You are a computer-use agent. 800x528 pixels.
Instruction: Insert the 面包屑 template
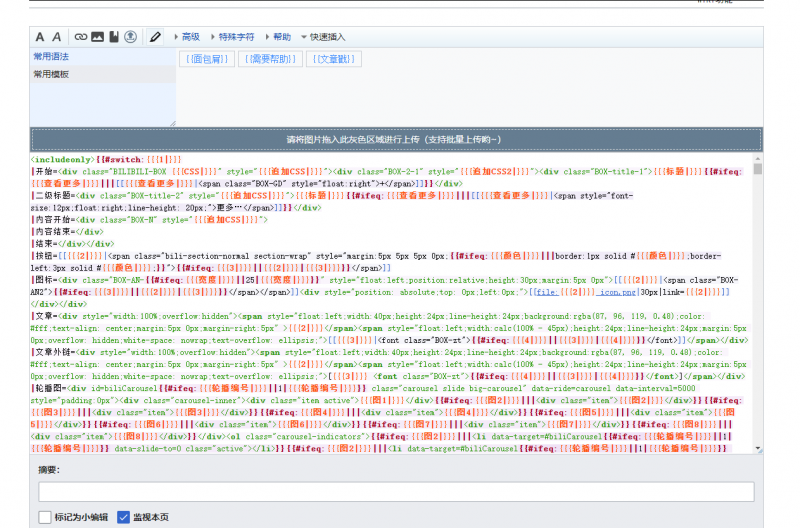click(x=209, y=59)
